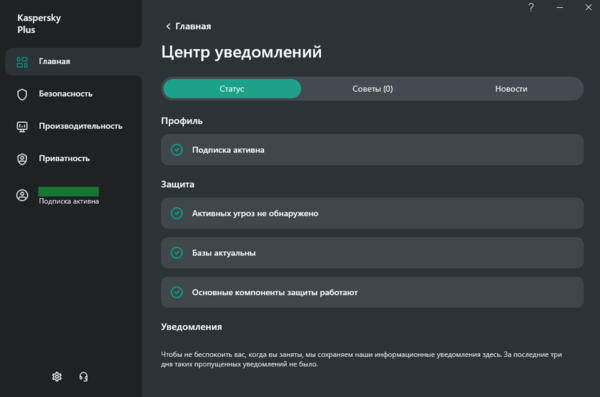Click the Уведомления section heading
Viewport: 600px width, 397px height.
tap(191, 327)
